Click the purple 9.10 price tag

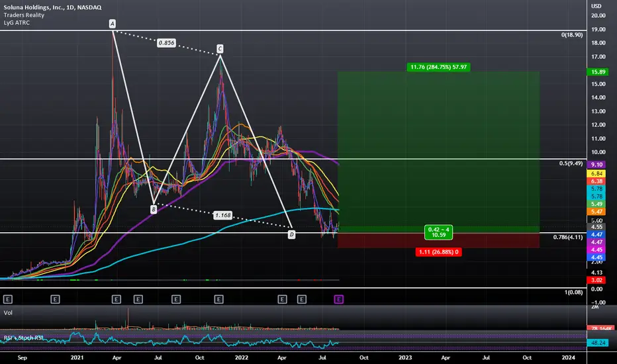click(596, 165)
